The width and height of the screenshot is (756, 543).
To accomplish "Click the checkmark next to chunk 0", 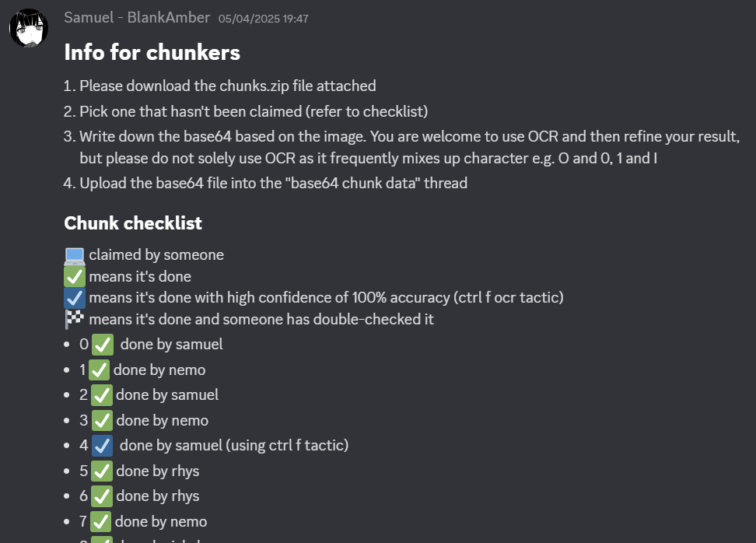I will point(102,345).
